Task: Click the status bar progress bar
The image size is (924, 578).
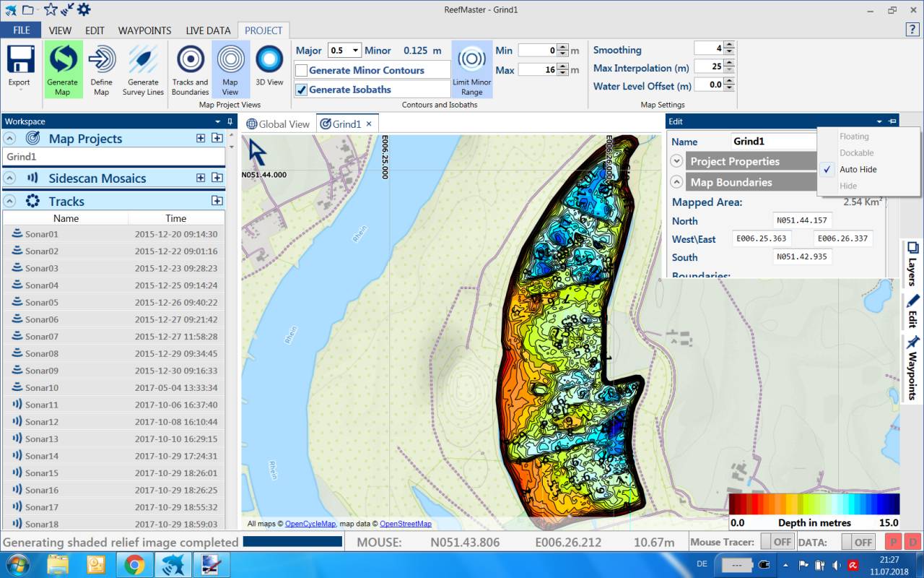Action: click(x=292, y=542)
